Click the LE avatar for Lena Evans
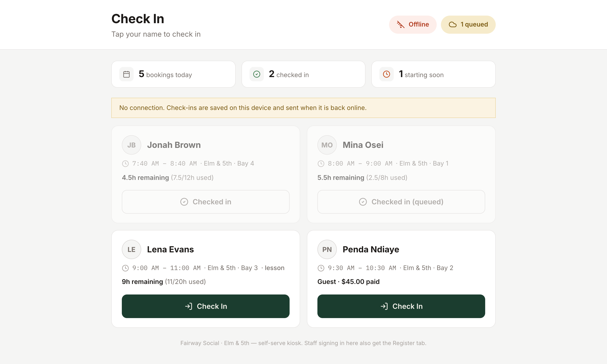Viewport: 607px width, 364px height. coord(132,249)
